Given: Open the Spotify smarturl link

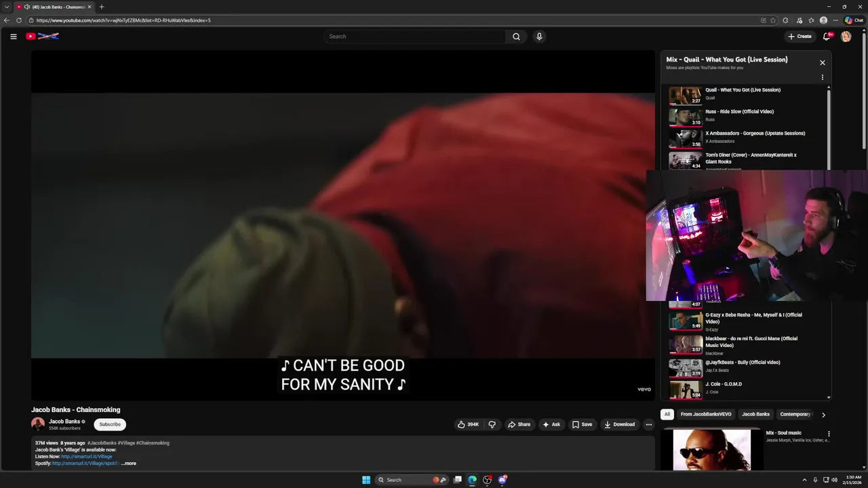Looking at the screenshot, I should 85,464.
